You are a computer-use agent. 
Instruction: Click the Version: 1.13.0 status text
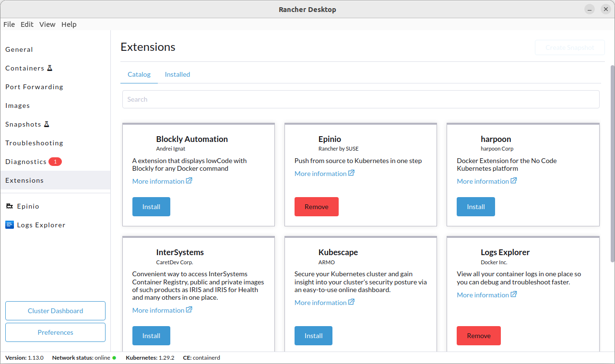24,358
